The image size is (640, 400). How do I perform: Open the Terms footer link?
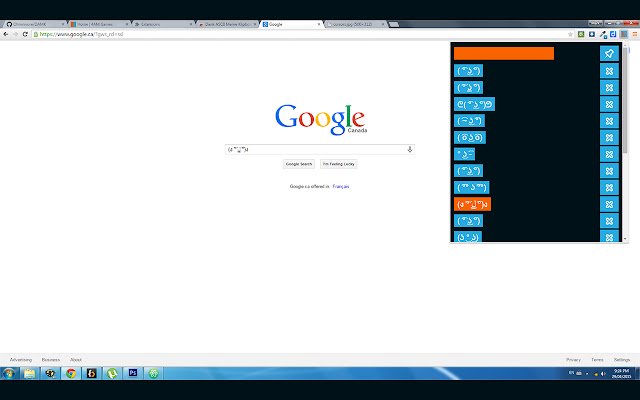597,360
